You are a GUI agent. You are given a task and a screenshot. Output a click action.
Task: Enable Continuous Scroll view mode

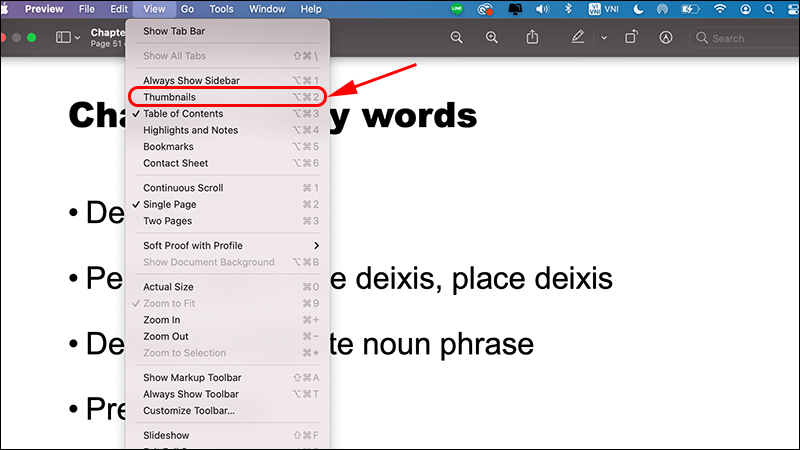coord(183,188)
